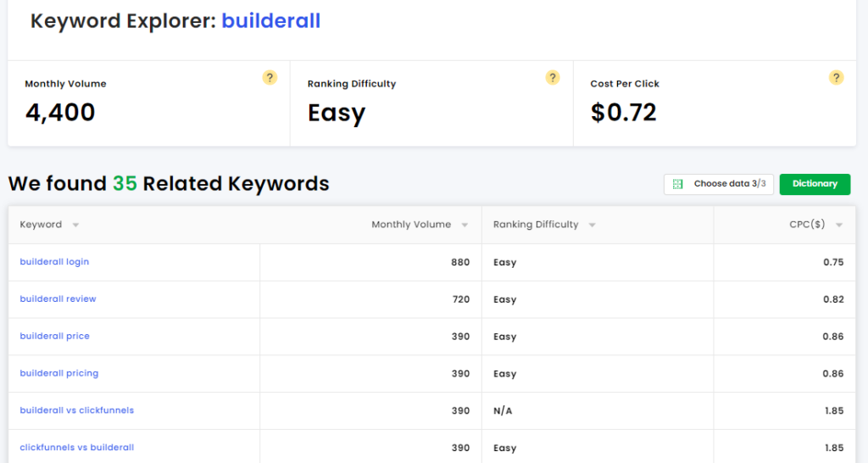Sort by CPC($) column arrow
This screenshot has width=868, height=463.
click(x=839, y=225)
